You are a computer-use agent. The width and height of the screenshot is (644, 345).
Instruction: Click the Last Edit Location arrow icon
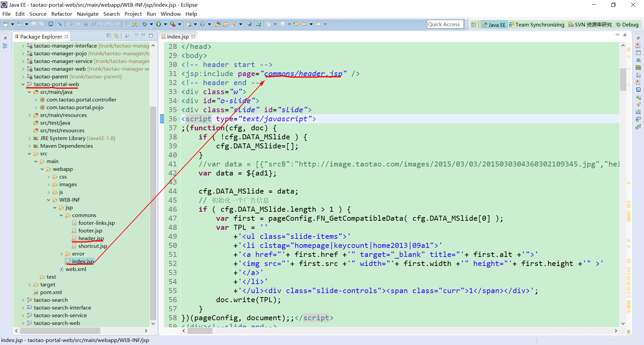[296, 24]
